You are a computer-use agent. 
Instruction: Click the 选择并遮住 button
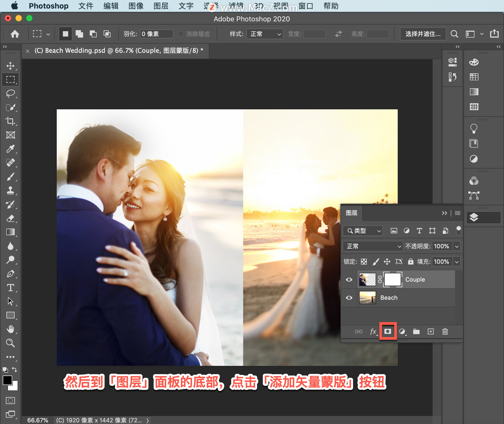pos(423,34)
